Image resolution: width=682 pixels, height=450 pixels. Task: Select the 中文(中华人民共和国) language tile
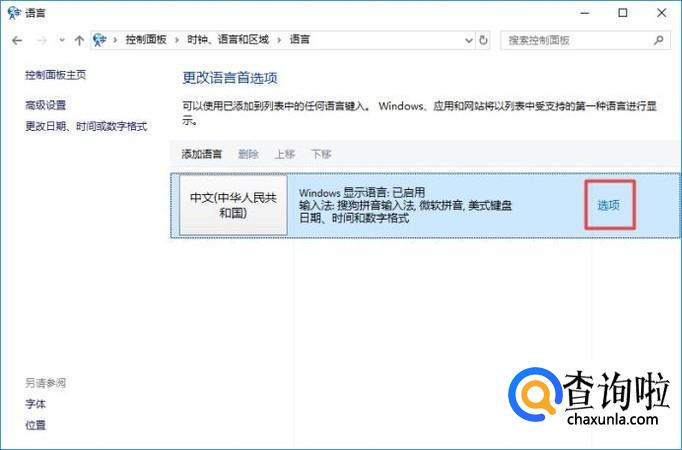coord(232,205)
